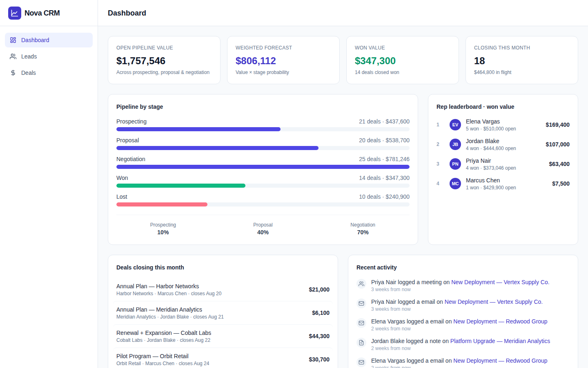Click Priya Nair PN avatar
Screen dimensions: 588x368
point(455,164)
